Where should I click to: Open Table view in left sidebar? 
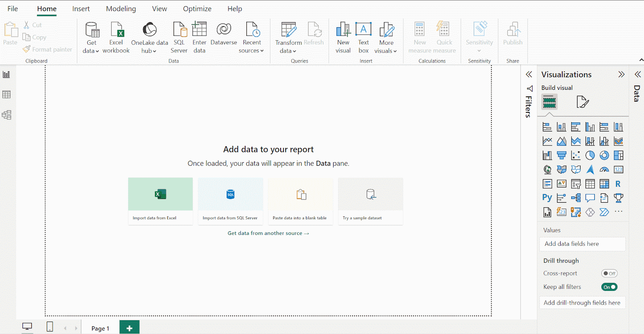(6, 95)
